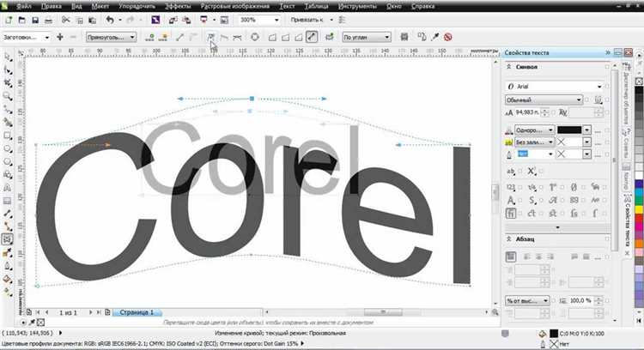Open the Правка menu
Viewport: 644px width, 350px height.
[52, 6]
